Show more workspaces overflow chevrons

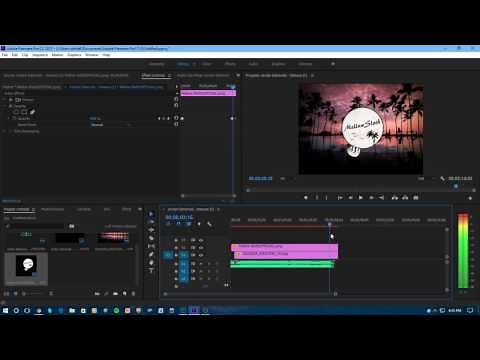[x=333, y=64]
